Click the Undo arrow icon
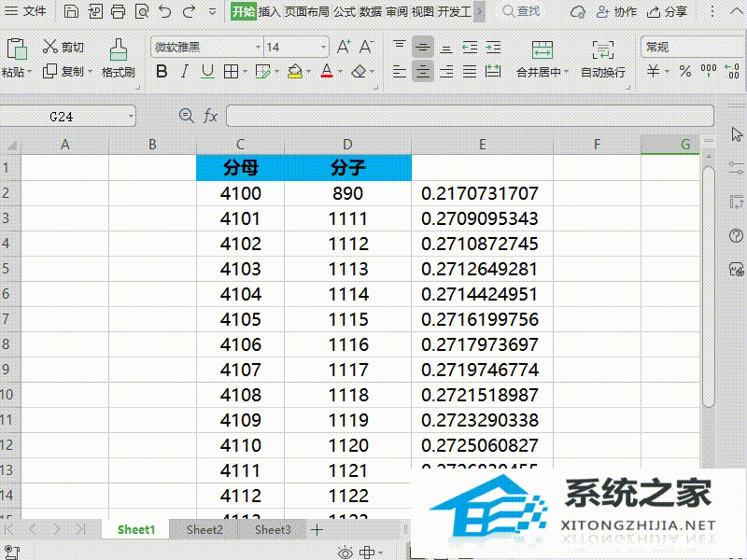Image resolution: width=747 pixels, height=560 pixels. pos(165,11)
